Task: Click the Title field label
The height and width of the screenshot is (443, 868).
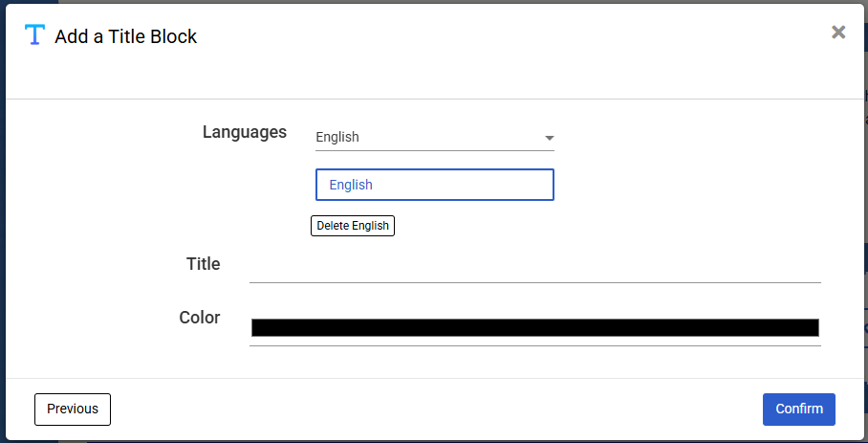Action: [203, 264]
